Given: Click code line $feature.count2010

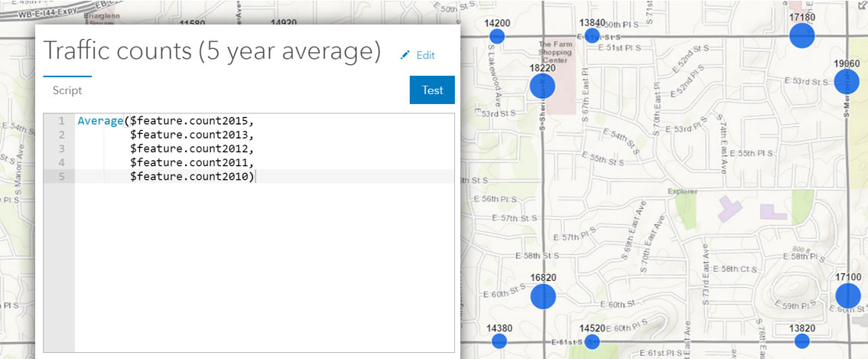Looking at the screenshot, I should coord(193,176).
